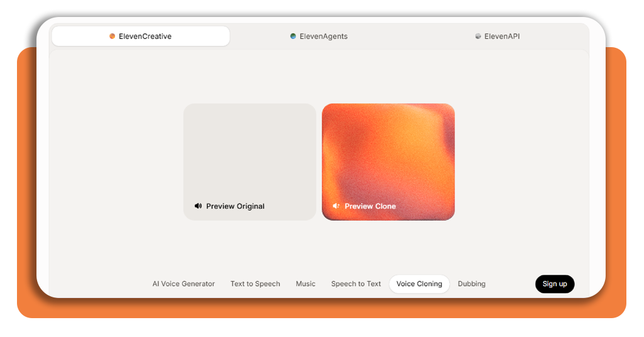
Task: Click the Preview Clone label
Action: [370, 206]
